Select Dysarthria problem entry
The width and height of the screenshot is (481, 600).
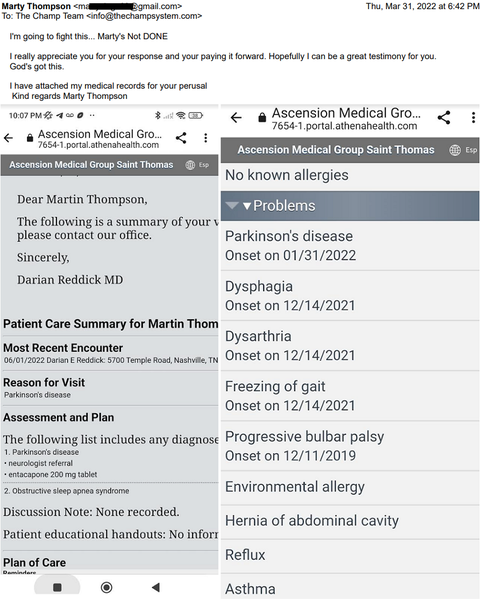(x=350, y=346)
